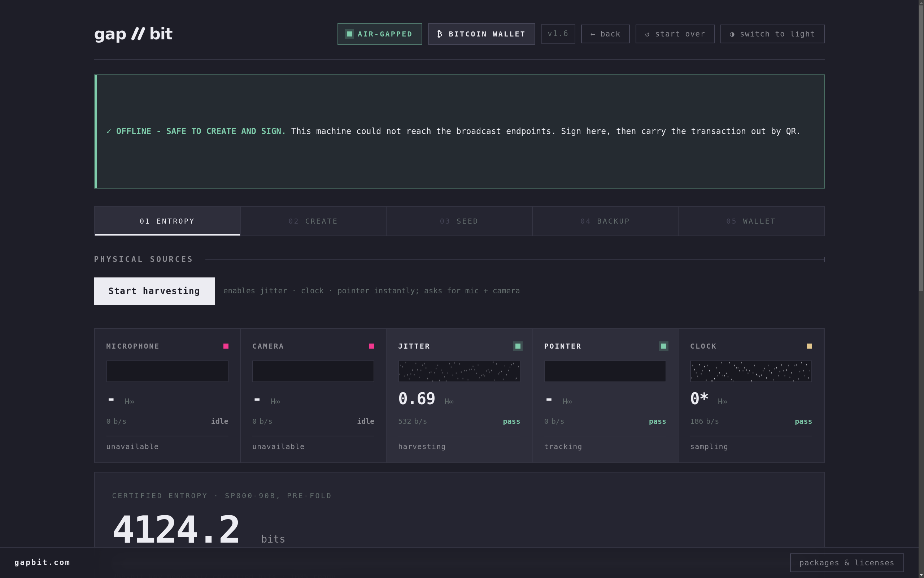Click the Clock yellow status indicator
The width and height of the screenshot is (924, 578).
pyautogui.click(x=809, y=346)
